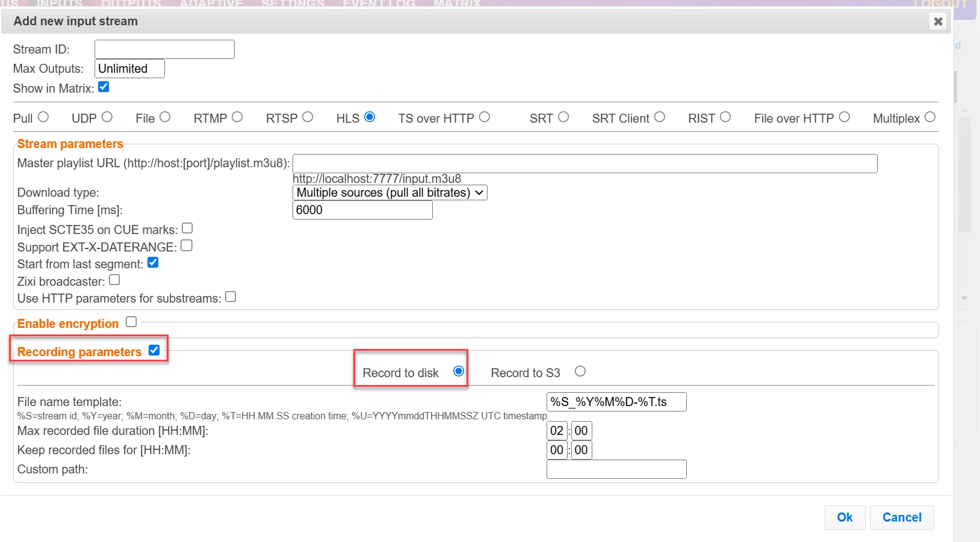980x542 pixels.
Task: Select the Record to disk option
Action: click(x=459, y=371)
